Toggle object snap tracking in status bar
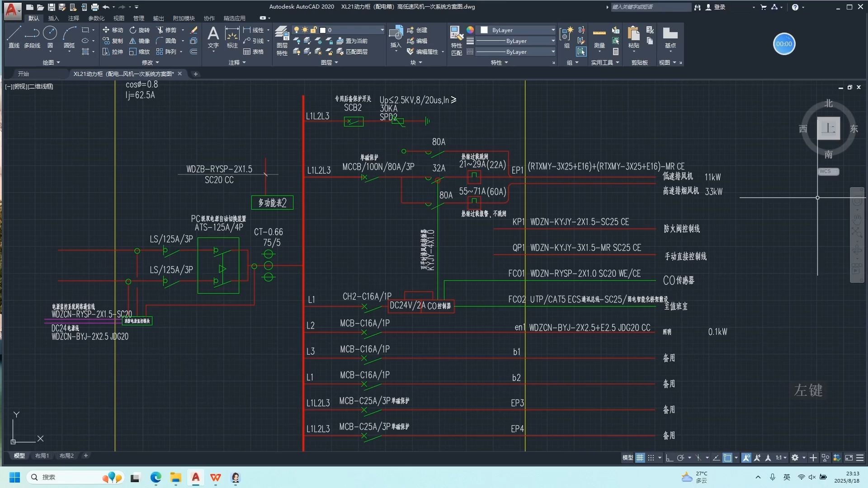Screen dimensions: 868x488 pos(717,458)
